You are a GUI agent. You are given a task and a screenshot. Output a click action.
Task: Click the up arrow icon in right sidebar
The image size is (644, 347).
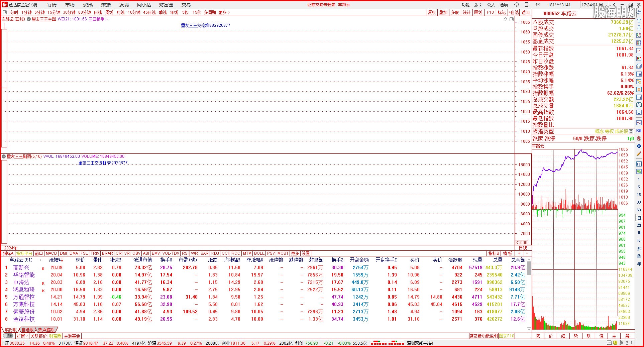pos(639,21)
